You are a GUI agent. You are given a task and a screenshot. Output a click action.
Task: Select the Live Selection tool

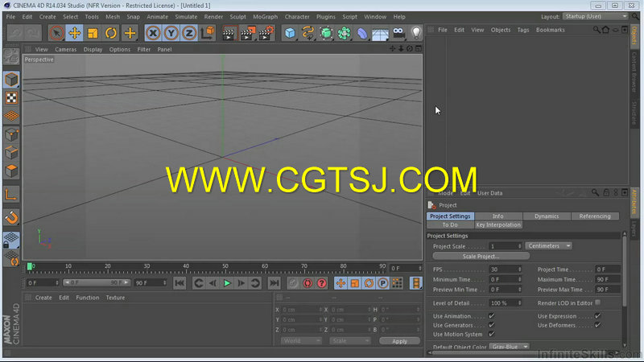pos(56,33)
